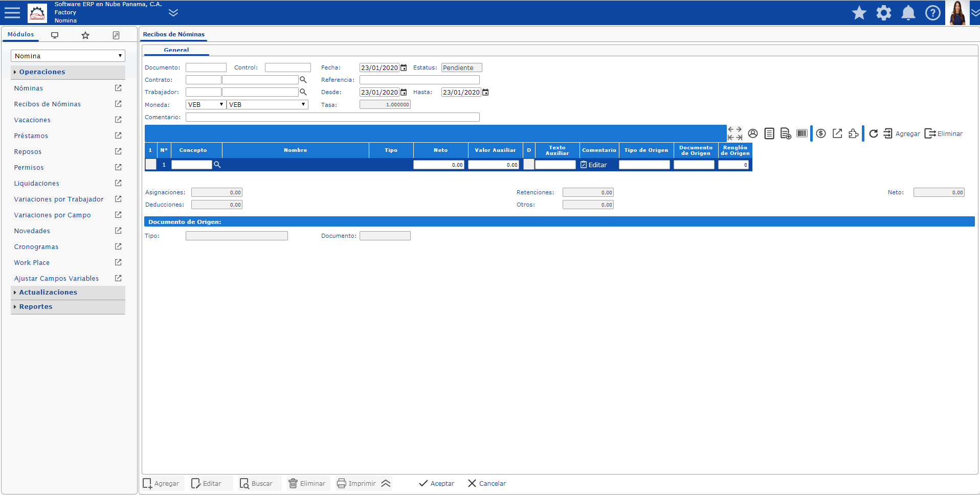Screen dimensions: 980x495
Task: Click the refresh grid icon
Action: 874,133
